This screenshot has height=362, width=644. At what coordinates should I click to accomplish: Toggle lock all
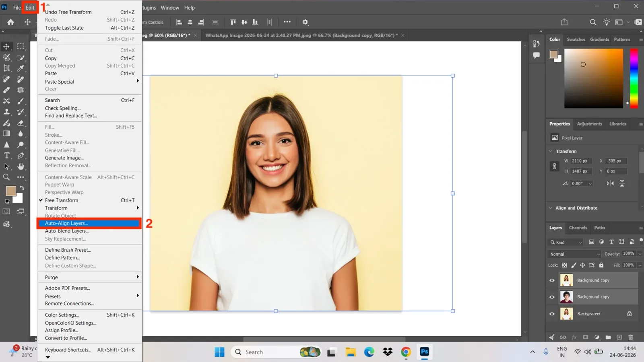(601, 265)
